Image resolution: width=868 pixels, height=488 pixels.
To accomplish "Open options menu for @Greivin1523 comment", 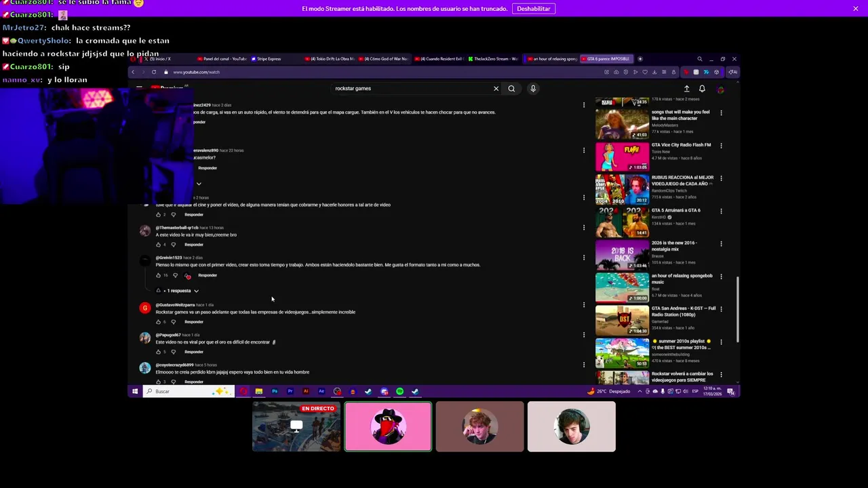I will pyautogui.click(x=584, y=258).
